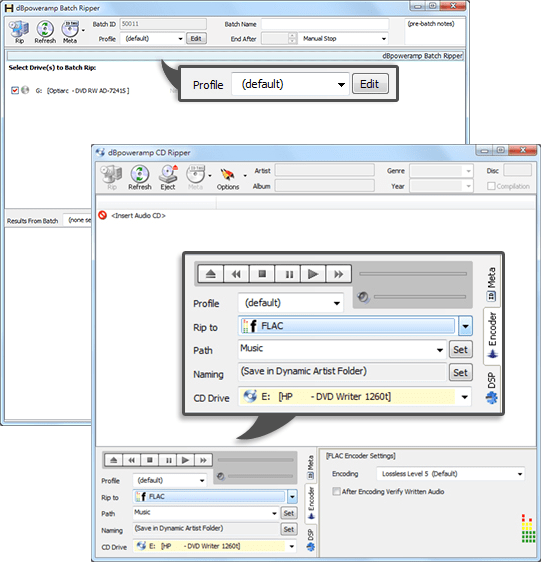Click the Album text field

325,186
